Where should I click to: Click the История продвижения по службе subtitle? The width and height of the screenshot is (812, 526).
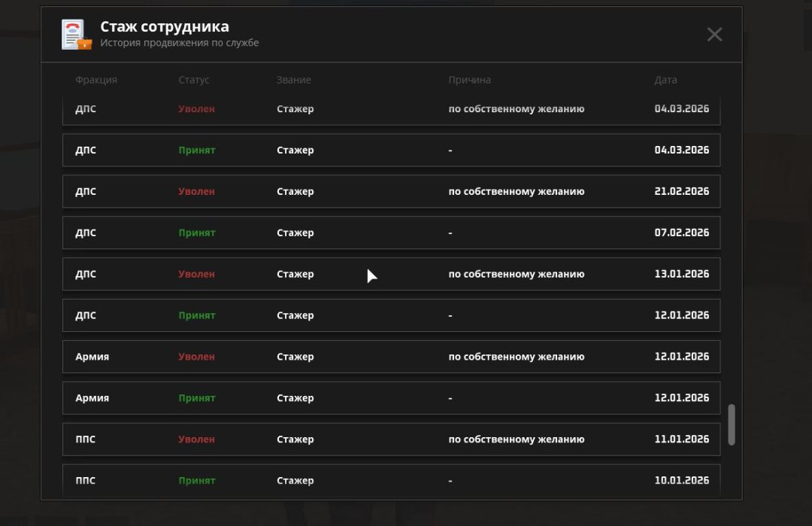[180, 42]
